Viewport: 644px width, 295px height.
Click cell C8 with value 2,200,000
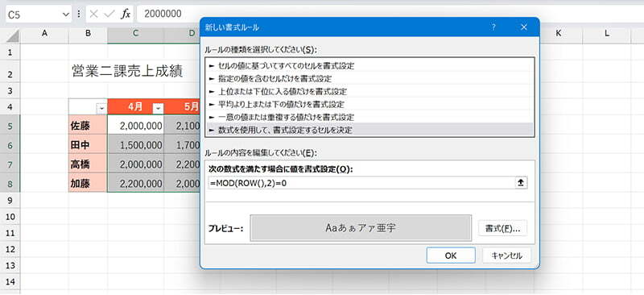tap(135, 183)
